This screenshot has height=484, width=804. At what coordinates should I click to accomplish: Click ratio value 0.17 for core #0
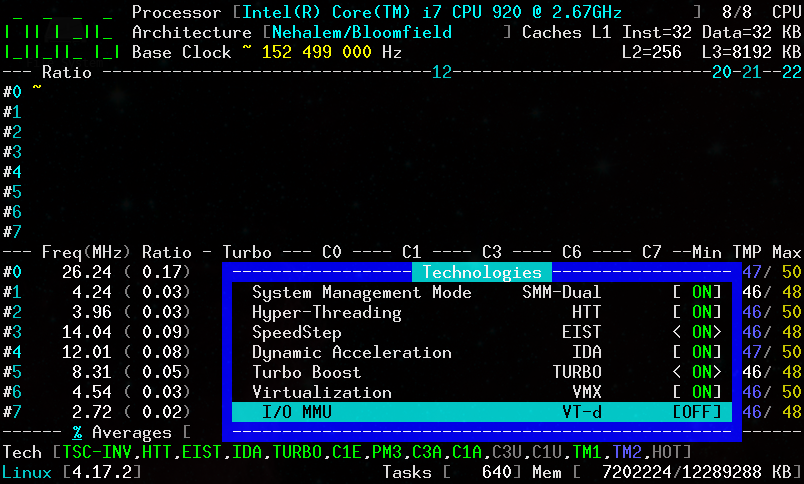click(162, 272)
